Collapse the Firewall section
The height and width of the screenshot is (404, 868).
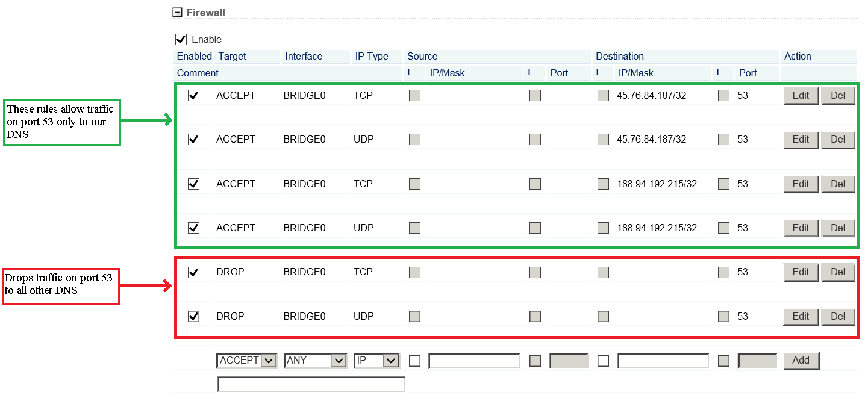point(177,13)
